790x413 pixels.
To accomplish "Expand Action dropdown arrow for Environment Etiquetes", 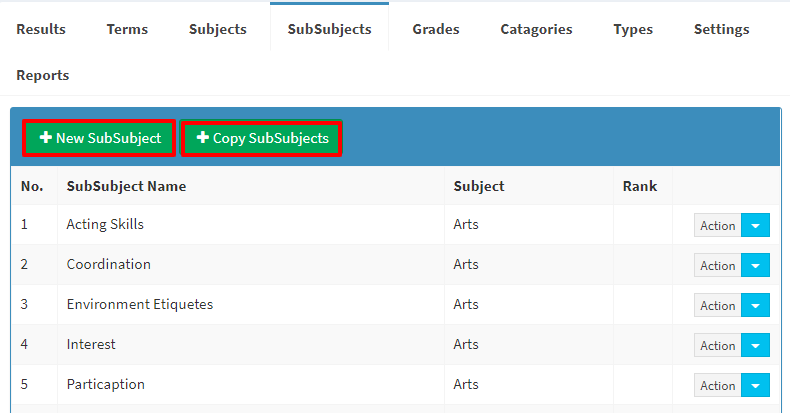I will 755,305.
